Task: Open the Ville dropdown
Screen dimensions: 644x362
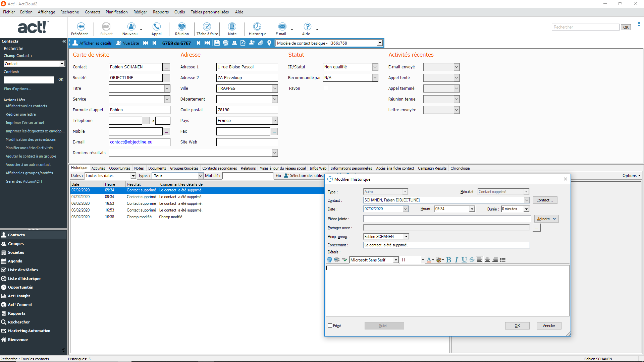Action: pos(275,88)
